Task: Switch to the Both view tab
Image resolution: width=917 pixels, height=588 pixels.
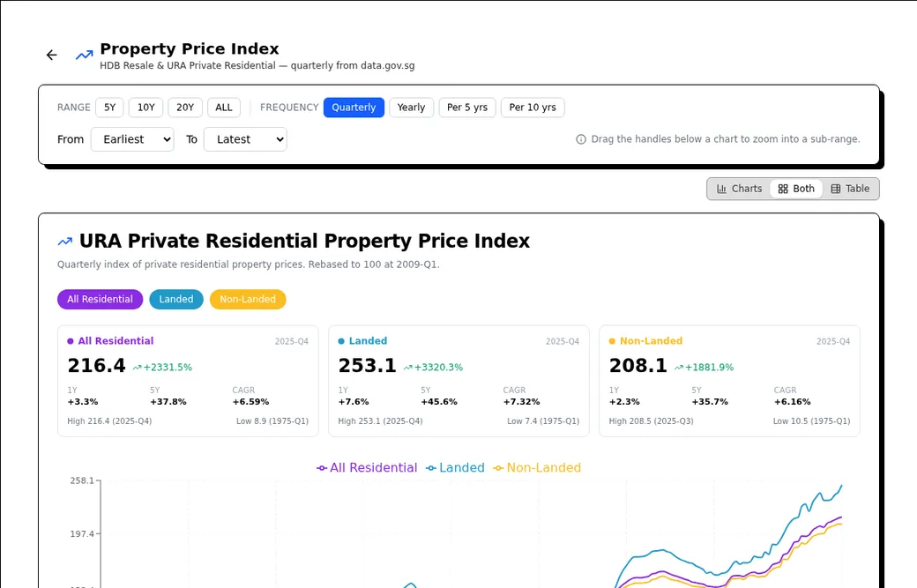Action: [796, 189]
